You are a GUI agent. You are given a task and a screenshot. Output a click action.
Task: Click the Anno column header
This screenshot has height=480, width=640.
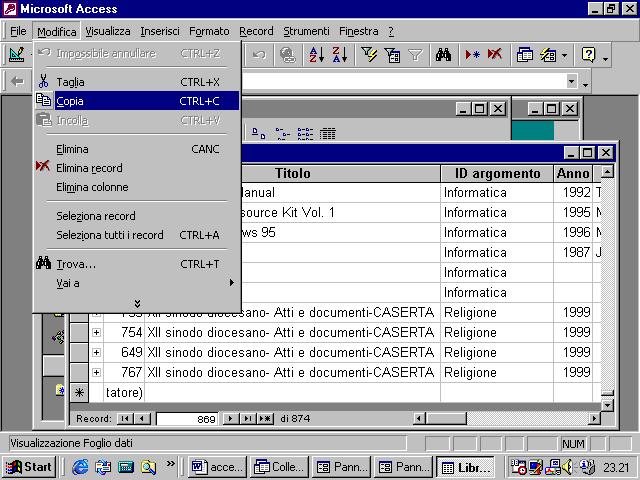tap(573, 173)
